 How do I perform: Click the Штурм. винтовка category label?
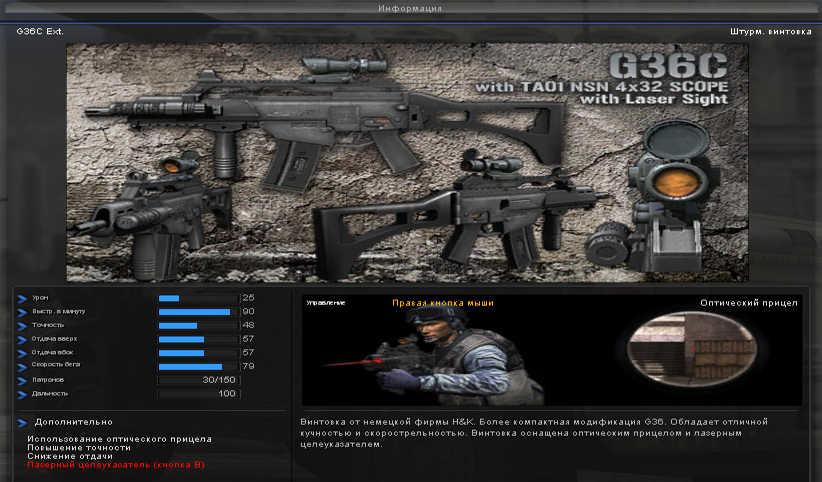click(771, 31)
